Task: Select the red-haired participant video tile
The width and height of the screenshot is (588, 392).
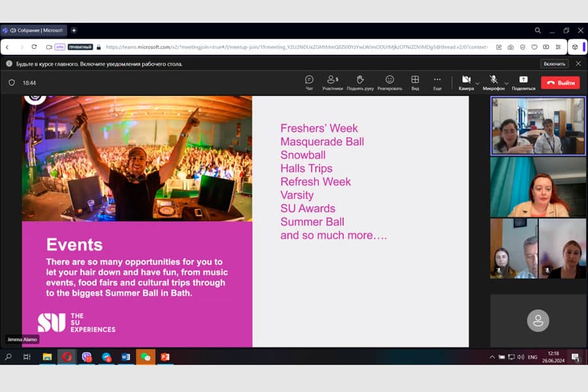Action: click(x=538, y=187)
